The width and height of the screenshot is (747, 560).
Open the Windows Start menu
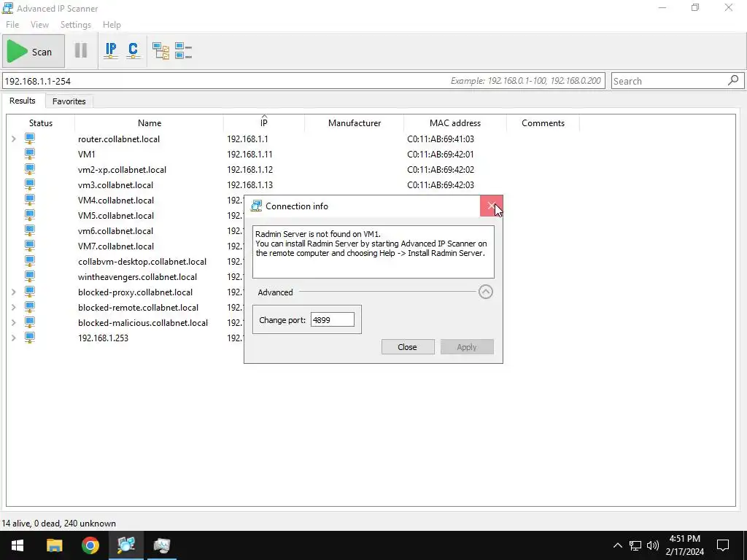point(18,545)
